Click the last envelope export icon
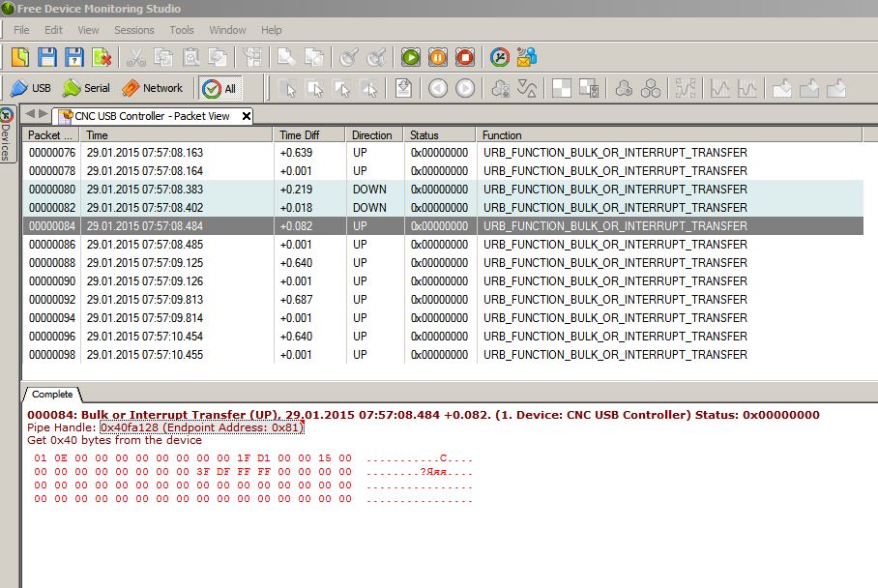Viewport: 878px width, 588px height. click(x=836, y=88)
